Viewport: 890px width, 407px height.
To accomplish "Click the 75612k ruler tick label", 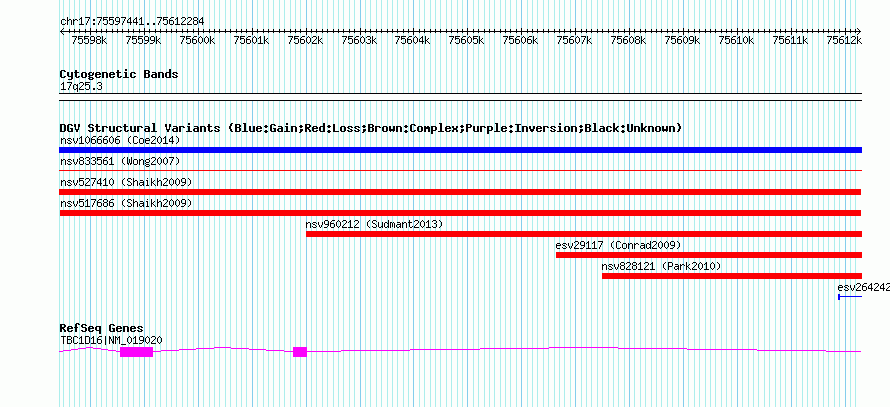I will pos(844,40).
